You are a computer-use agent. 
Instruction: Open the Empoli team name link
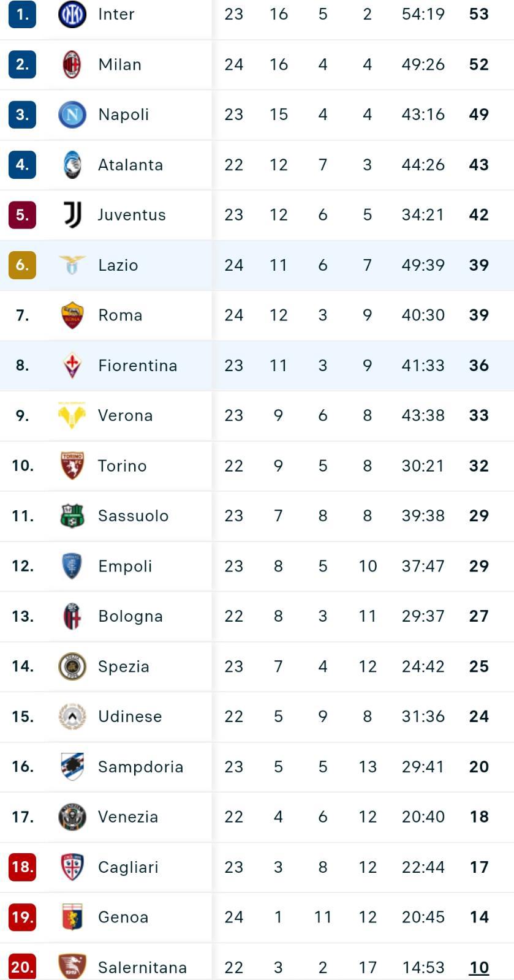coord(125,566)
